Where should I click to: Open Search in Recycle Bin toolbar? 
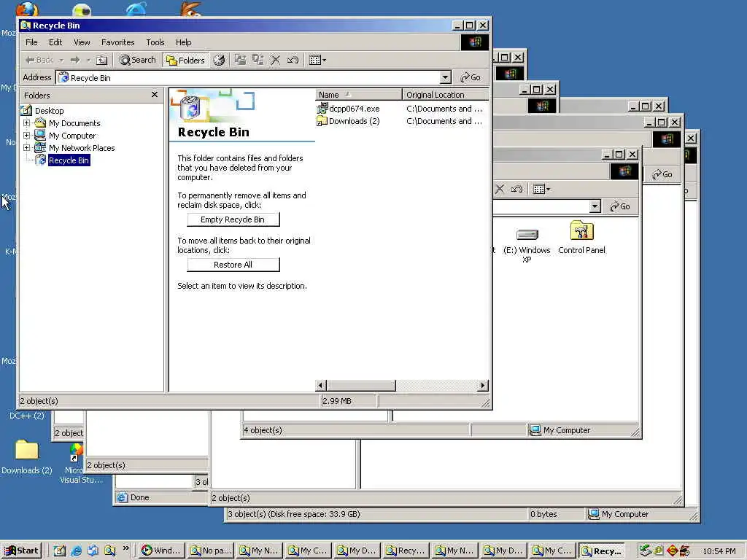click(138, 60)
